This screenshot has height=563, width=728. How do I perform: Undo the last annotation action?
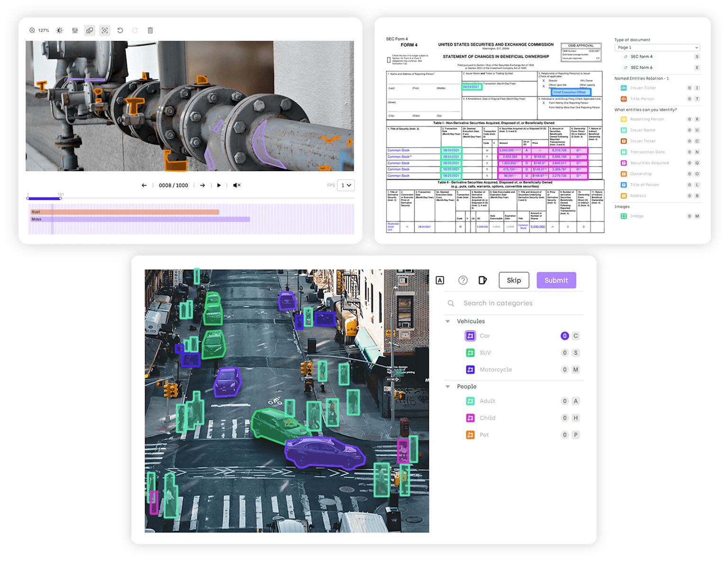[x=119, y=30]
